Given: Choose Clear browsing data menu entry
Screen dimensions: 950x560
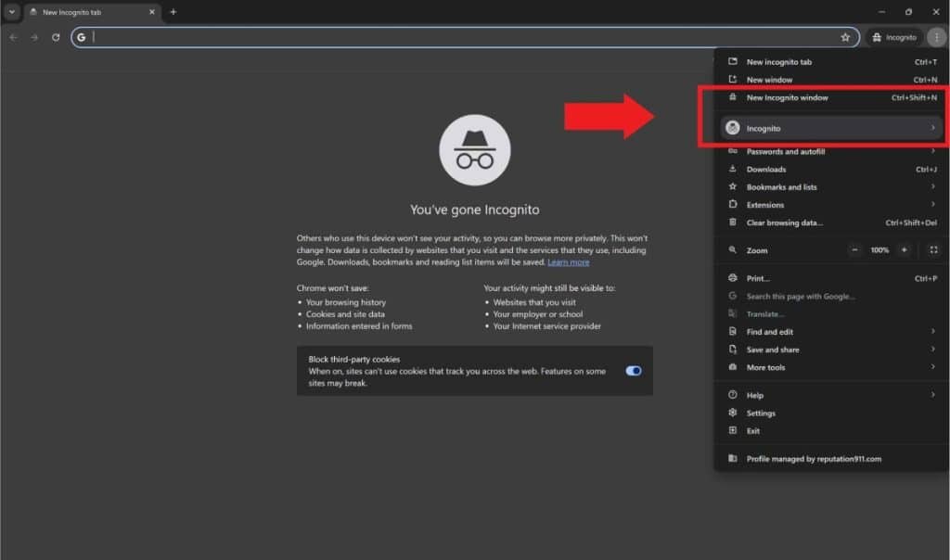Looking at the screenshot, I should coord(831,223).
